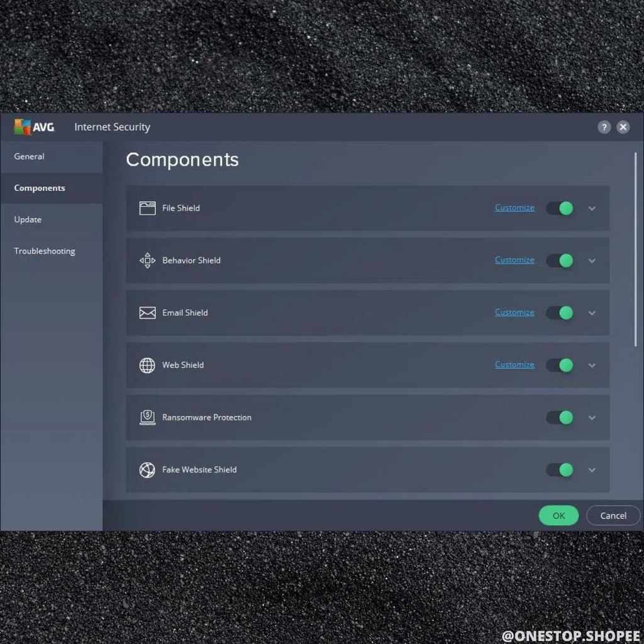Open the General settings tab

pos(52,157)
